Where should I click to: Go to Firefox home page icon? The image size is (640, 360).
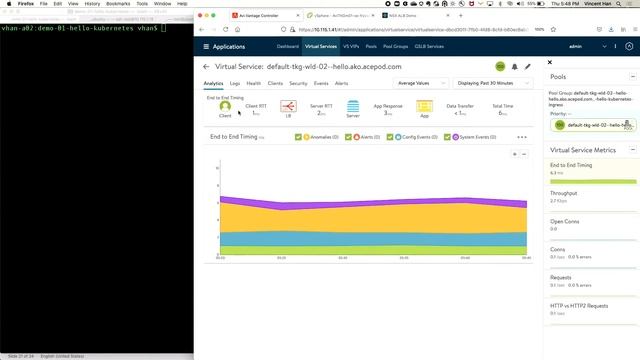pos(238,29)
